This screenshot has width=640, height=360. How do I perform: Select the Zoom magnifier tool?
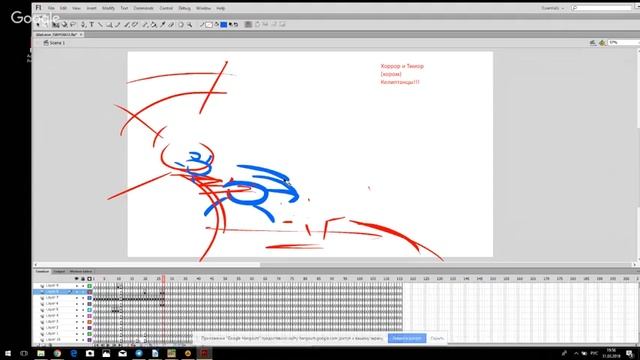point(190,24)
